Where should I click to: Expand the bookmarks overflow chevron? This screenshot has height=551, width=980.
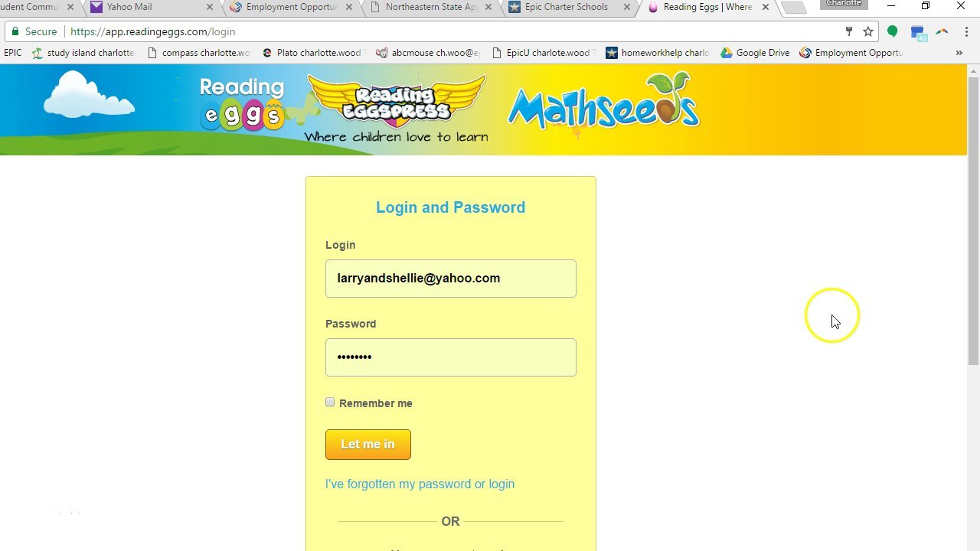point(959,53)
